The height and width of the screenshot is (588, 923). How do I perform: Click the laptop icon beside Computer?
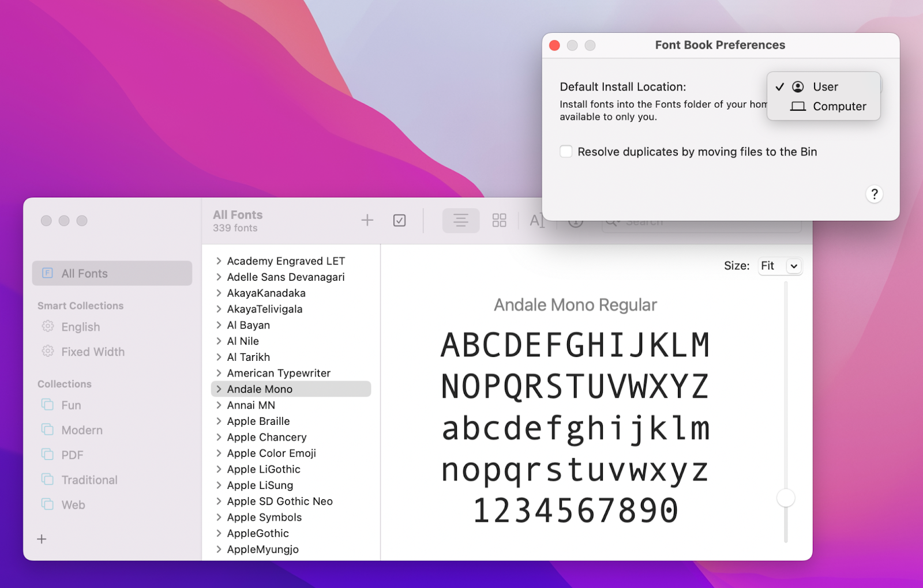pyautogui.click(x=798, y=106)
